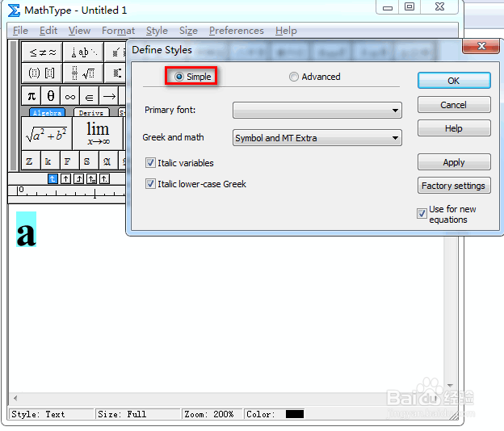This screenshot has width=504, height=431.
Task: Click the vertical scrollbar down arrow
Action: click(450, 385)
